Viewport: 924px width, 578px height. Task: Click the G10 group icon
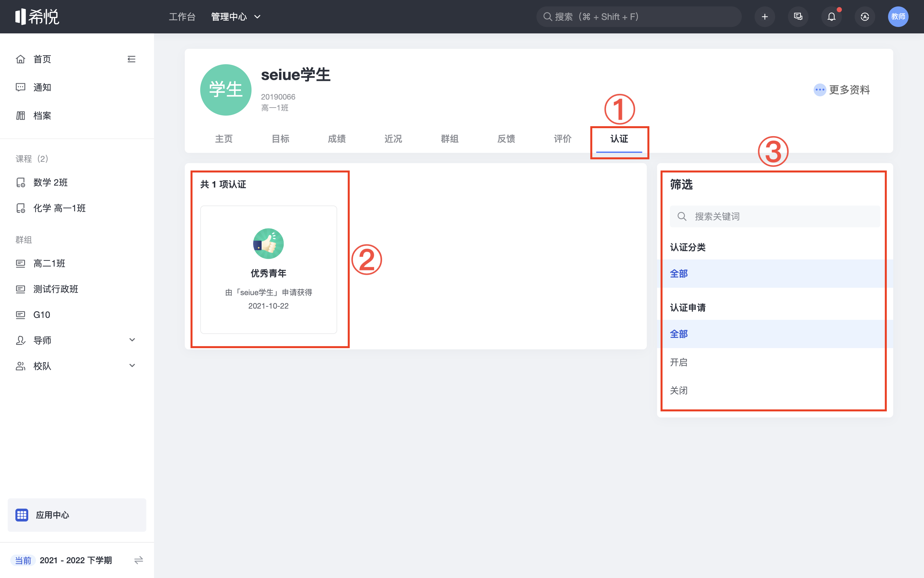21,315
